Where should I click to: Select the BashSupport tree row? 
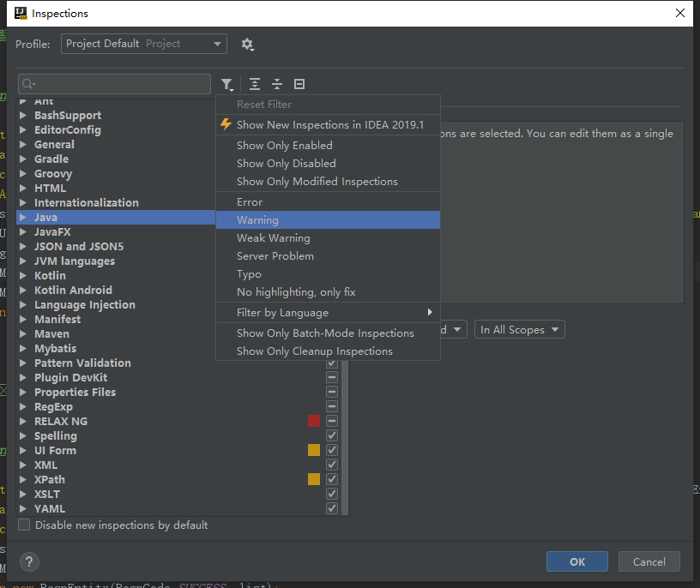116,115
